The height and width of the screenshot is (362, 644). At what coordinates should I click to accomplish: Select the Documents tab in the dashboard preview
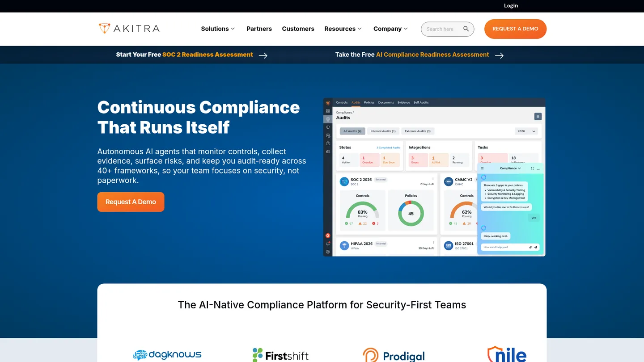click(x=386, y=102)
